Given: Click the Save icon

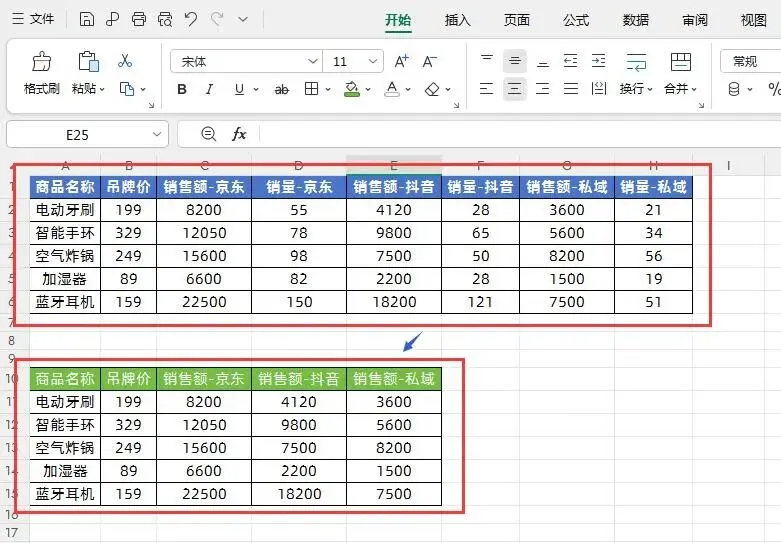Looking at the screenshot, I should tap(87, 19).
